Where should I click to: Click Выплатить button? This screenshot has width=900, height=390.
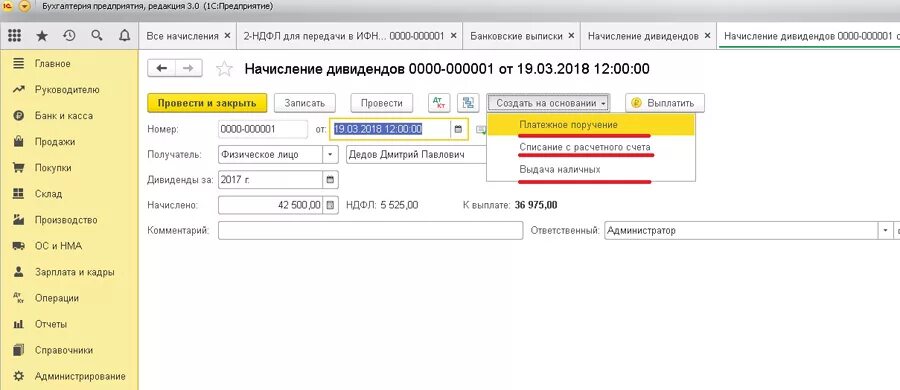pos(665,103)
